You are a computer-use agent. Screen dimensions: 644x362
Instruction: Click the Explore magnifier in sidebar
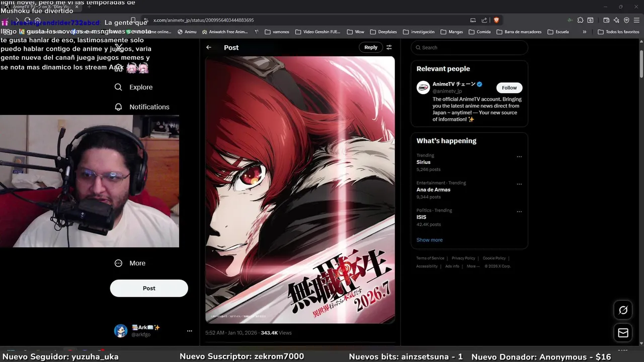click(118, 87)
